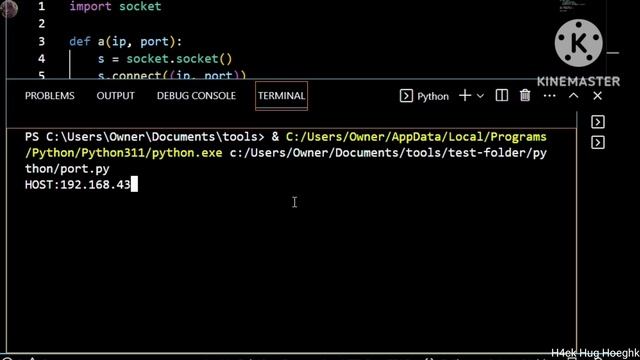The width and height of the screenshot is (640, 360).
Task: Open the OUTPUT tab
Action: [x=116, y=96]
